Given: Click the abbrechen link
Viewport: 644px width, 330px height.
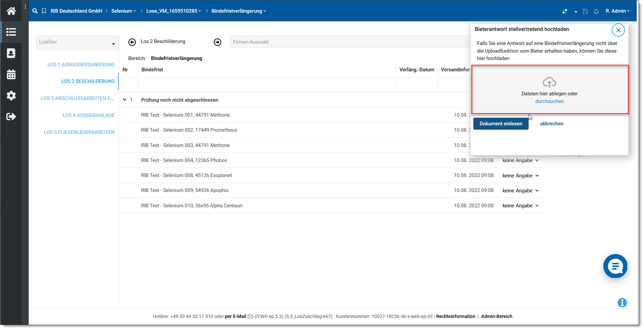Looking at the screenshot, I should [x=552, y=124].
